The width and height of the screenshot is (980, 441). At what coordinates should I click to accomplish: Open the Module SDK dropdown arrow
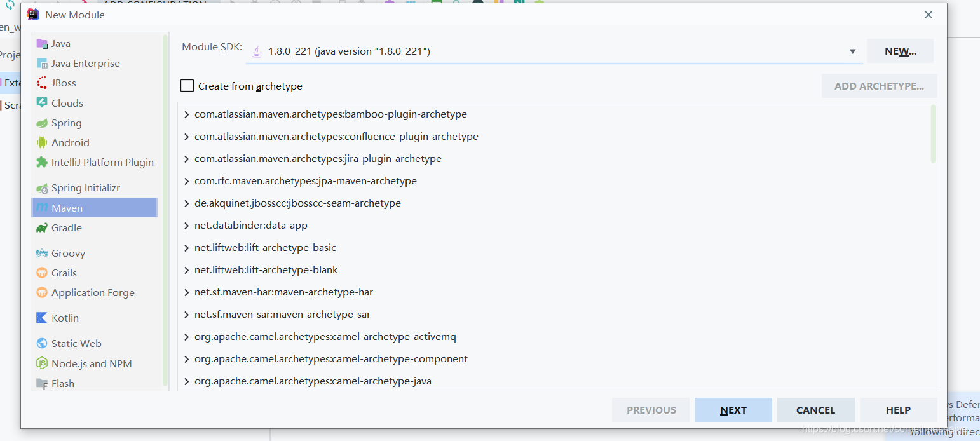point(852,51)
